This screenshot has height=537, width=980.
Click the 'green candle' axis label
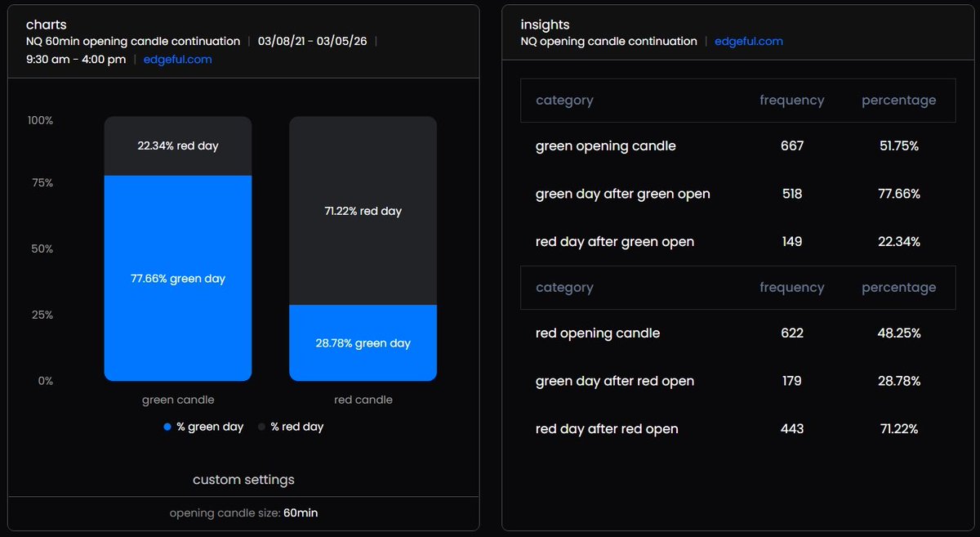pyautogui.click(x=178, y=400)
